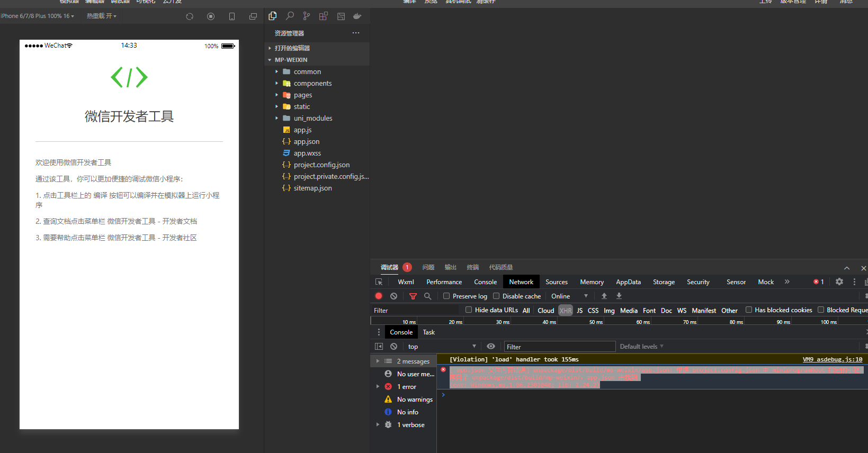Open the VM9 asdebug.js:10 link

(833, 359)
